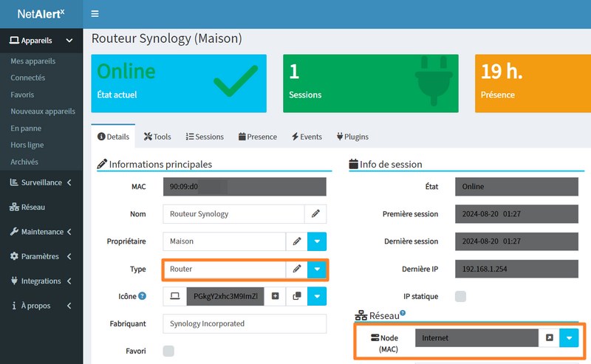Click the copy icon to devices button
This screenshot has width=591, height=364.
point(297,296)
